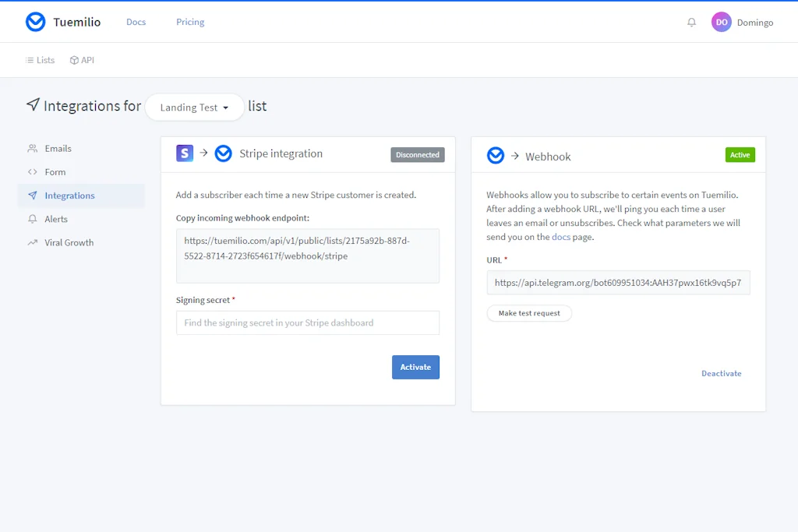Click the paper plane icon by Integrations heading

click(x=33, y=104)
